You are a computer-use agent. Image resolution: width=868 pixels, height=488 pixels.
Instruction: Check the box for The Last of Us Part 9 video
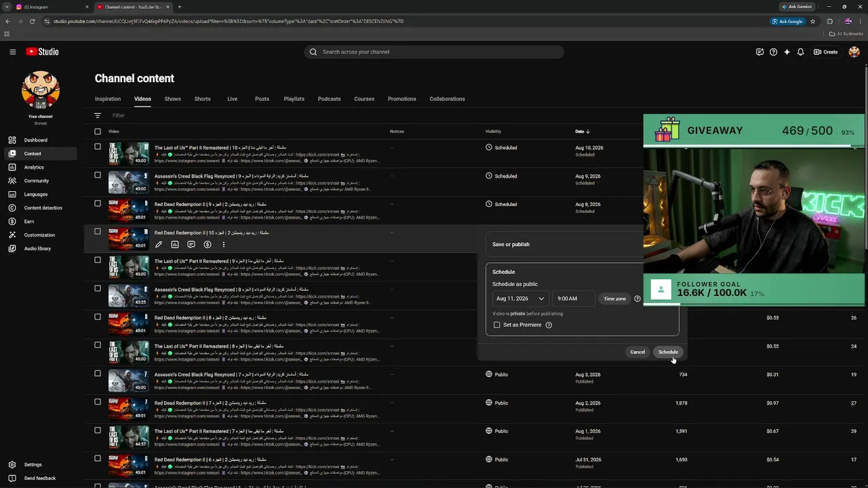coord(98,260)
